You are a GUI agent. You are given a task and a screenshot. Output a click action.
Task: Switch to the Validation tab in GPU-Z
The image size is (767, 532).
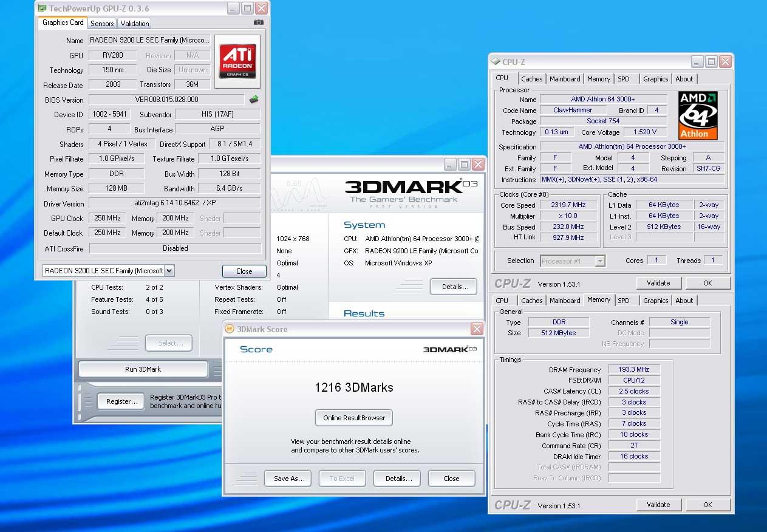[x=135, y=23]
